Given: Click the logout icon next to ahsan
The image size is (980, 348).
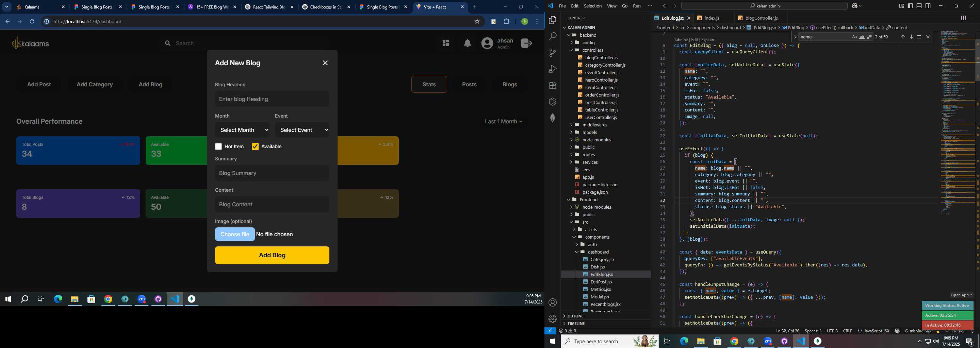Looking at the screenshot, I should coord(526,43).
